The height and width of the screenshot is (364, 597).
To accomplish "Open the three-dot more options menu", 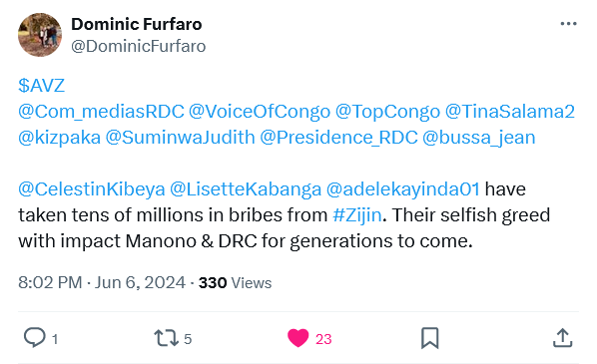I will pos(568,24).
